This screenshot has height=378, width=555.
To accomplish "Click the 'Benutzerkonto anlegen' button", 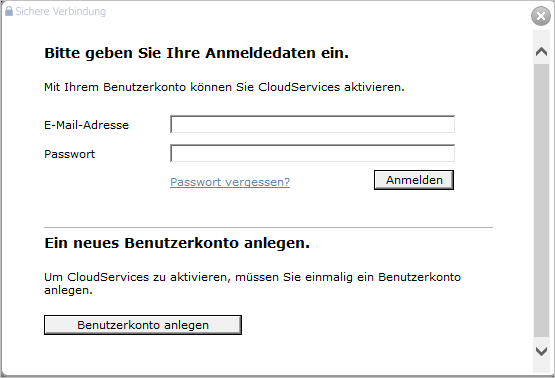I will click(x=143, y=325).
